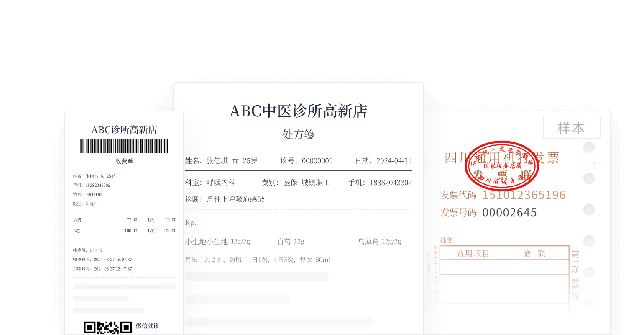Select the ABC诊所高新店 receipt title
Screen dimensions: 644x335
[x=124, y=130]
